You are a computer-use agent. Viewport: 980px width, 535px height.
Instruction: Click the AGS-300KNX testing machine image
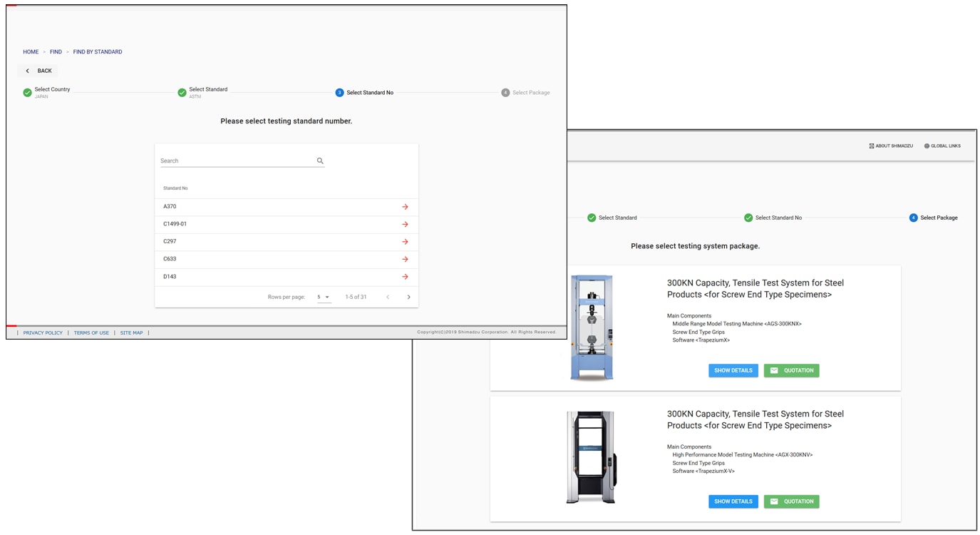(591, 327)
